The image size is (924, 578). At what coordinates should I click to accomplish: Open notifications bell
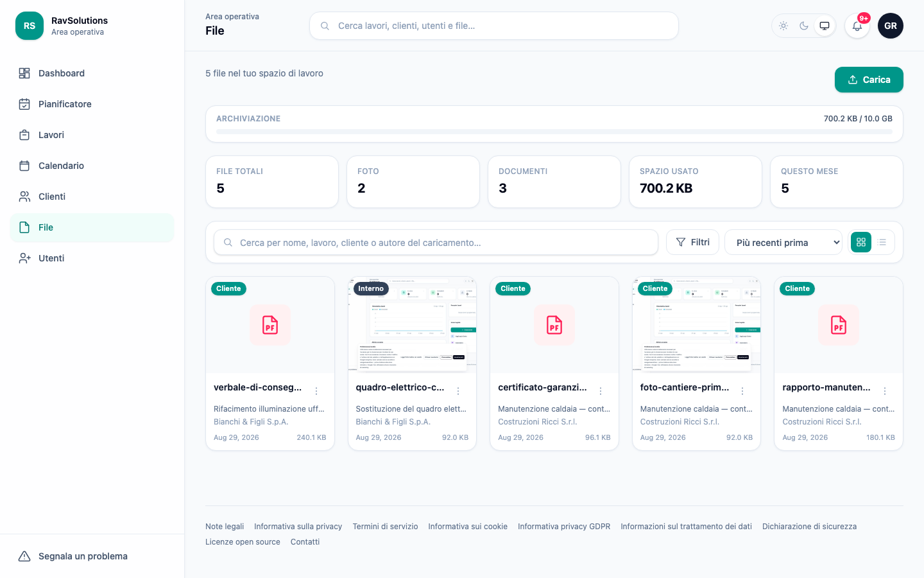tap(857, 26)
